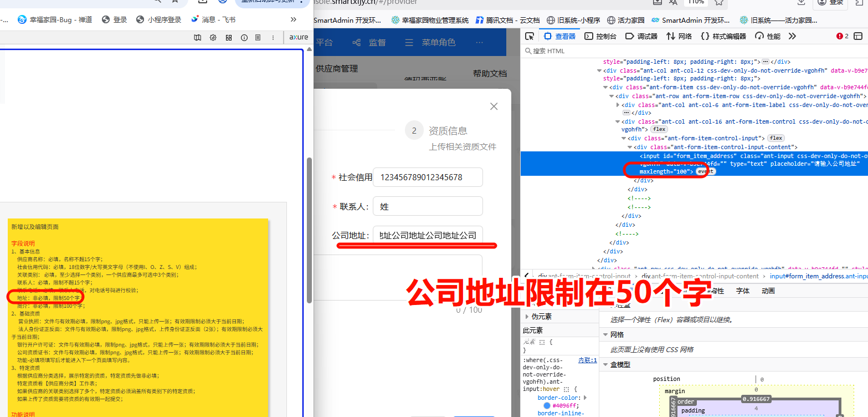Viewport: 868px width, 417px height.
Task: Open Axure player settings gear icon
Action: pyautogui.click(x=213, y=38)
